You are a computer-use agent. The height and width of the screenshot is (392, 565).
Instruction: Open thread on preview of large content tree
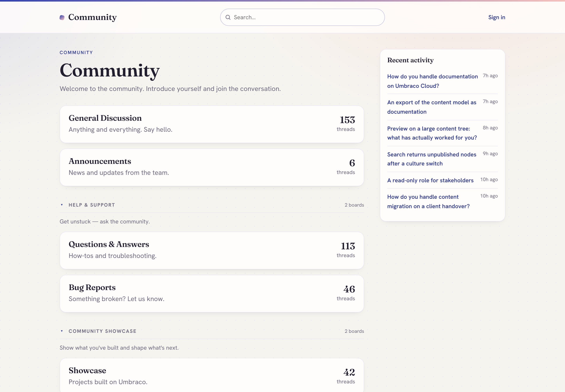point(432,133)
